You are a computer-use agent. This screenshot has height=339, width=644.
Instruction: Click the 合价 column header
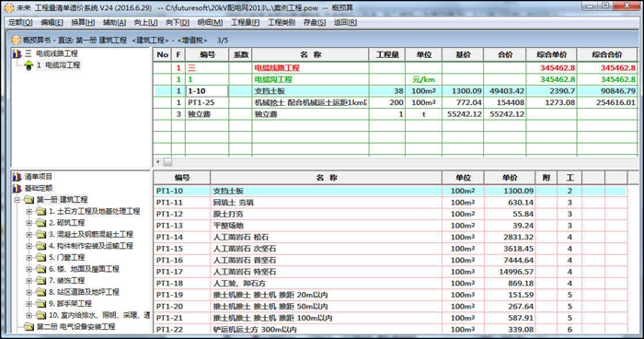pos(505,54)
